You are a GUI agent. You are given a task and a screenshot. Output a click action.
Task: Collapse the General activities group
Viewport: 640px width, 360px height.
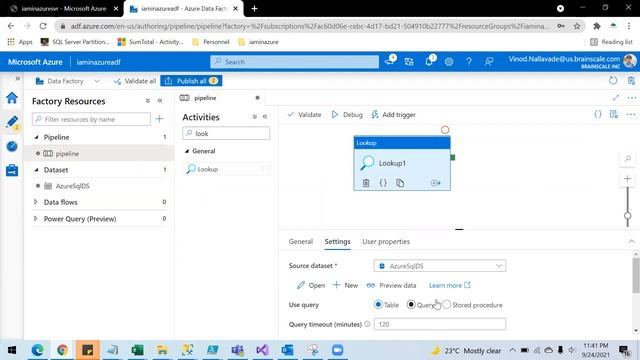[187, 151]
